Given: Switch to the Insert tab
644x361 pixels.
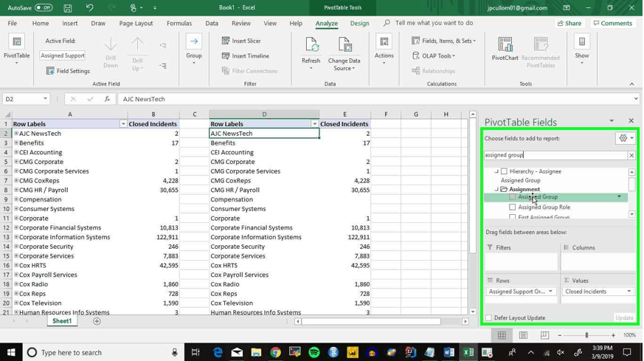Looking at the screenshot, I should click(x=70, y=23).
